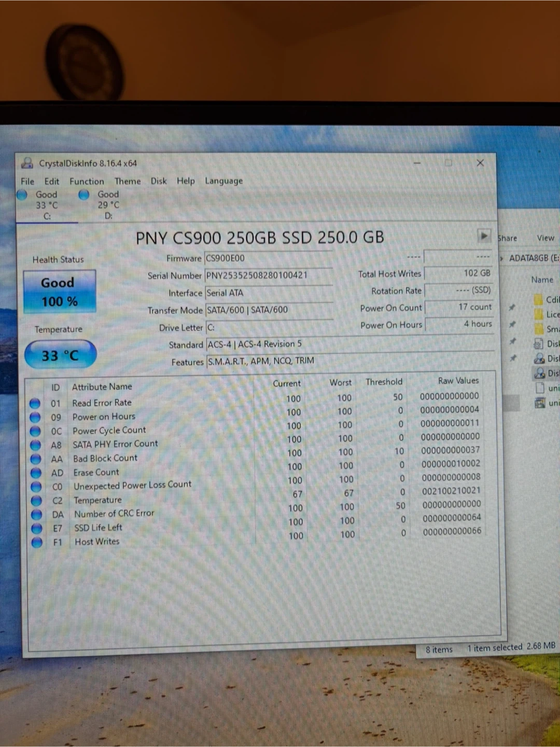The image size is (560, 747).
Task: Click the CrystalDiskInfo app icon in title bar
Action: tap(27, 163)
